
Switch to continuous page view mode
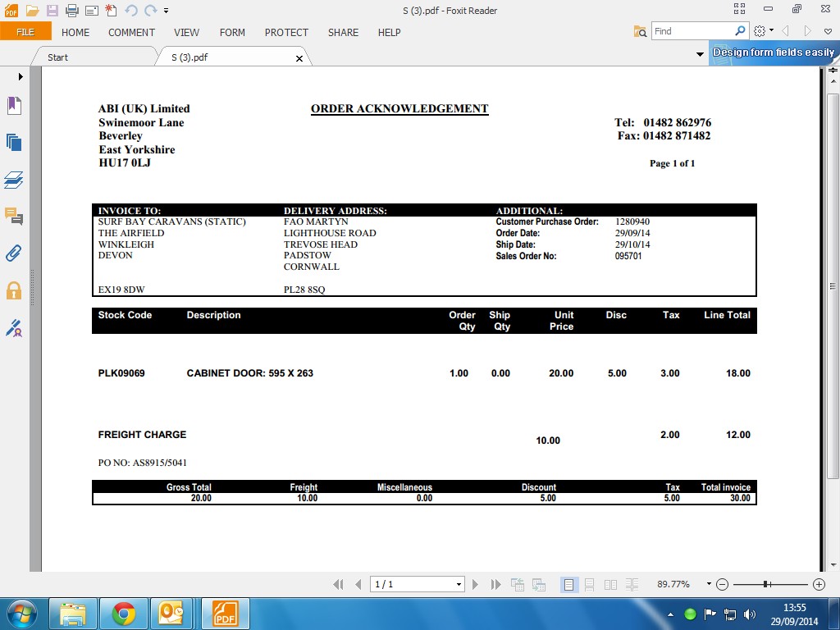(589, 584)
